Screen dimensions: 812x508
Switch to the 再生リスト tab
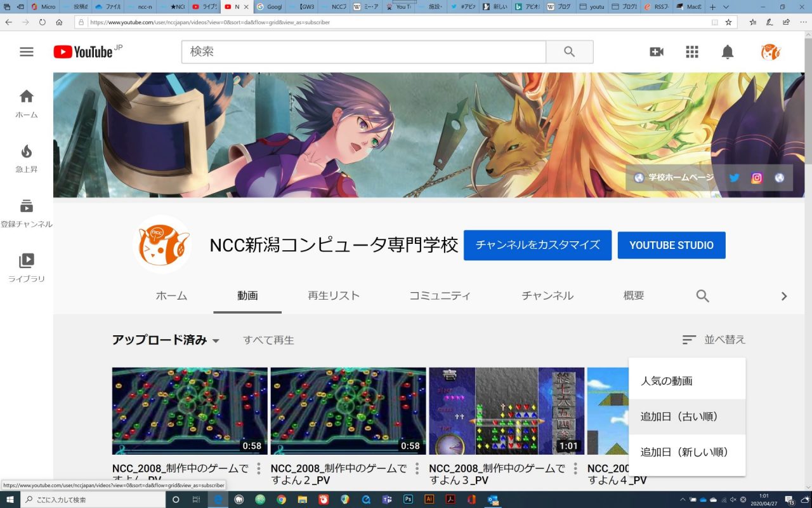click(x=334, y=296)
